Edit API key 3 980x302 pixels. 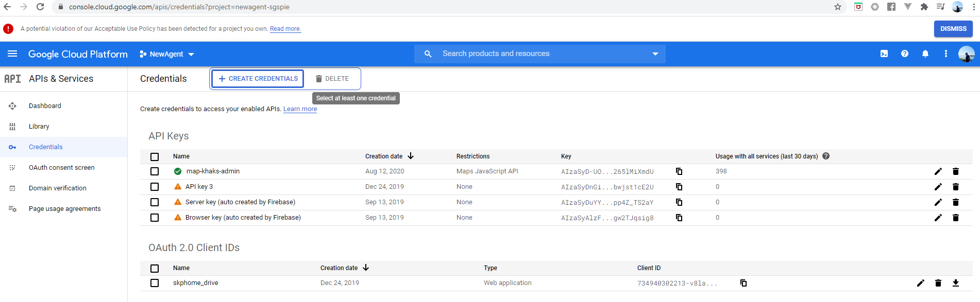(938, 187)
